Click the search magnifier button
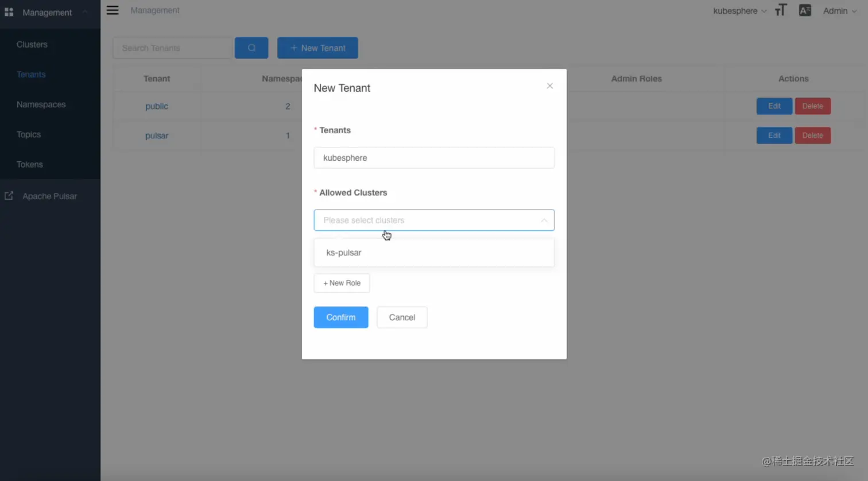The image size is (868, 481). click(x=251, y=48)
